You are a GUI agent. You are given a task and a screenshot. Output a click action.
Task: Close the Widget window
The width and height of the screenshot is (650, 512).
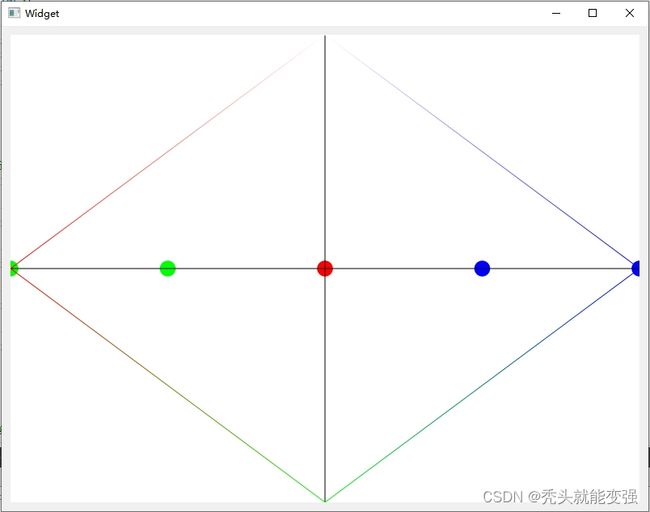[629, 13]
